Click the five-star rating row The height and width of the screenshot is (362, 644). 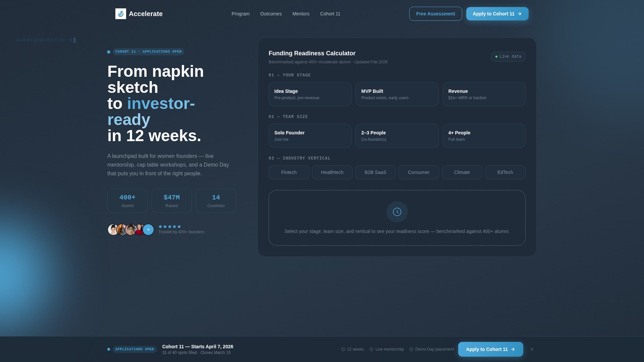pos(170,227)
